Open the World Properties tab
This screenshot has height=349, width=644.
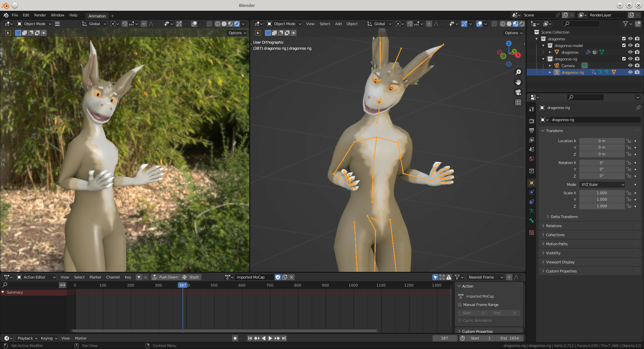[531, 159]
